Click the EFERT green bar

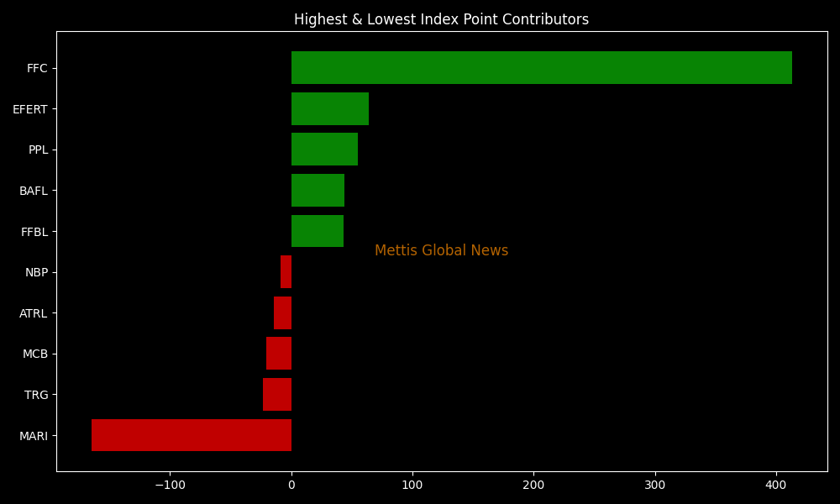pyautogui.click(x=330, y=108)
